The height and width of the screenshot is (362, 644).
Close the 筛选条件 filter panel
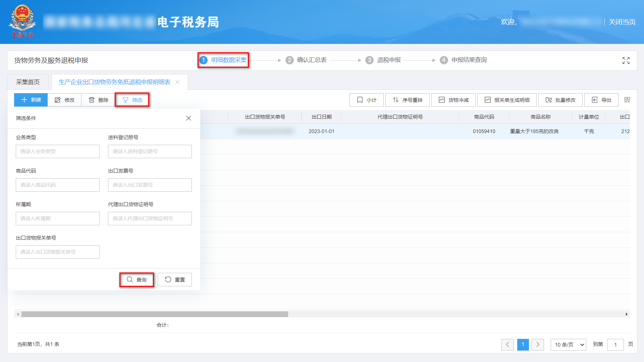click(189, 118)
